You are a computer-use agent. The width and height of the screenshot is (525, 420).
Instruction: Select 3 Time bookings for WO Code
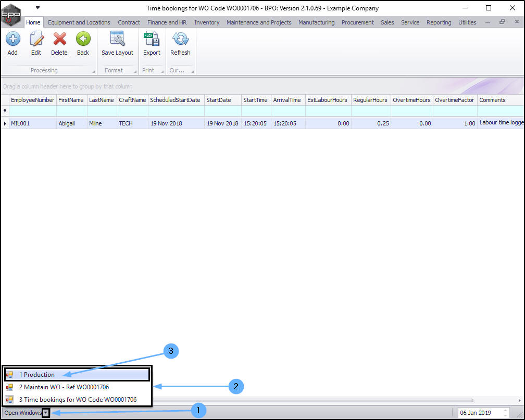[x=77, y=400]
